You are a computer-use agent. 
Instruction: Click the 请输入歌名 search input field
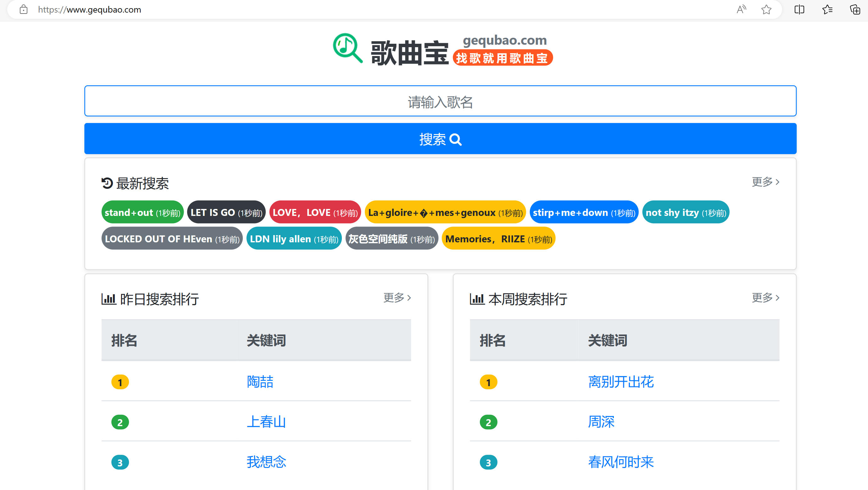pyautogui.click(x=440, y=101)
